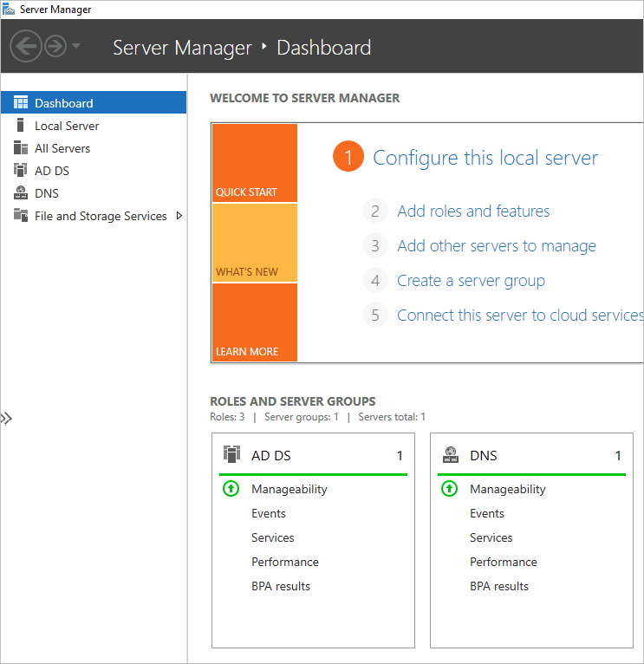Screen dimensions: 644x664
Task: Open BPA results in the AD DS tile
Action: click(281, 586)
